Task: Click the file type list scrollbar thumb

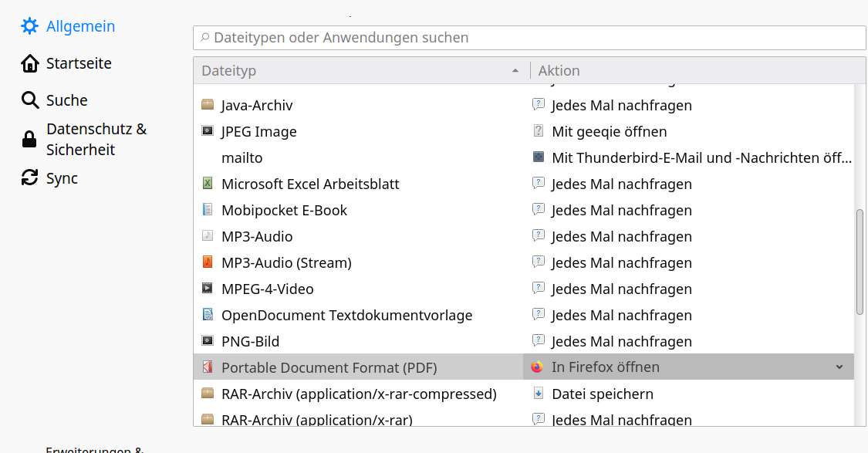Action: coord(860,262)
